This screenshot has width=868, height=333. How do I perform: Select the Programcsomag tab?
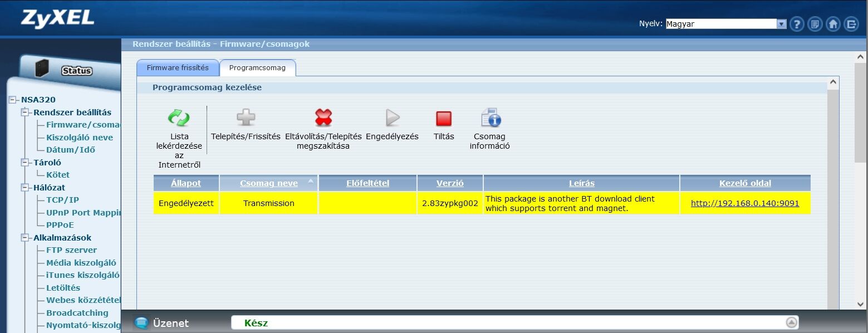(x=257, y=67)
